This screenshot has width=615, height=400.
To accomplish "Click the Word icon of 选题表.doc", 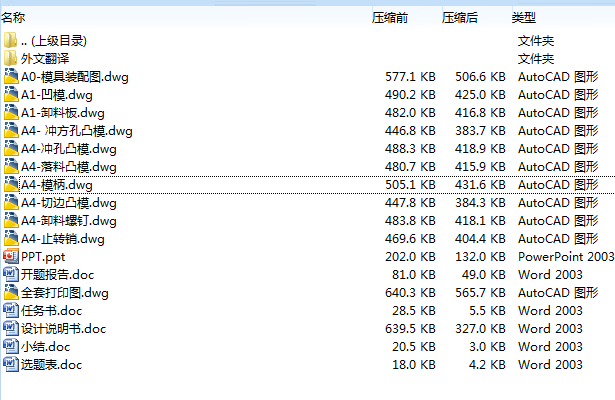I will 11,365.
